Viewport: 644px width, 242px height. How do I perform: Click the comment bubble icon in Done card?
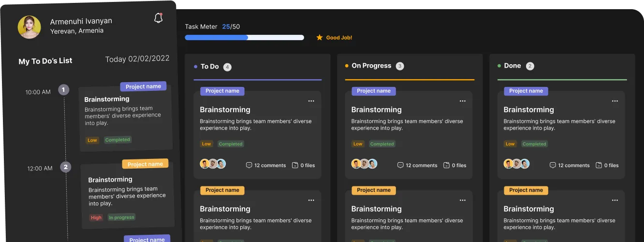tap(553, 165)
